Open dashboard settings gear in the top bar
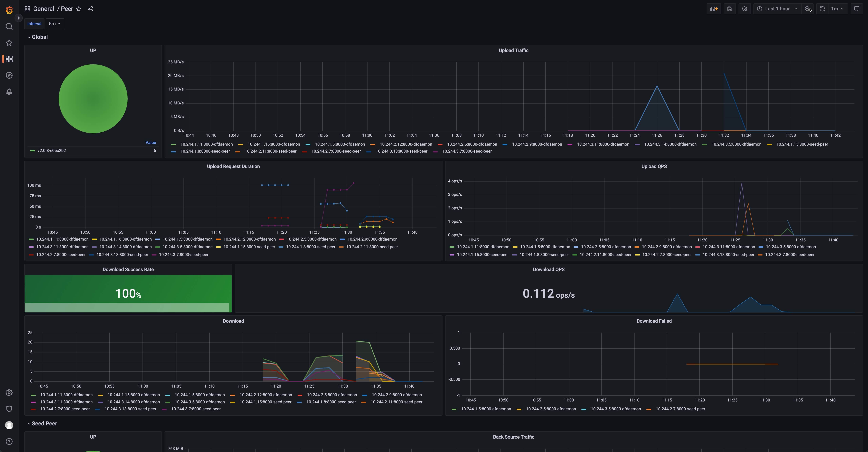The width and height of the screenshot is (868, 452). [x=744, y=9]
